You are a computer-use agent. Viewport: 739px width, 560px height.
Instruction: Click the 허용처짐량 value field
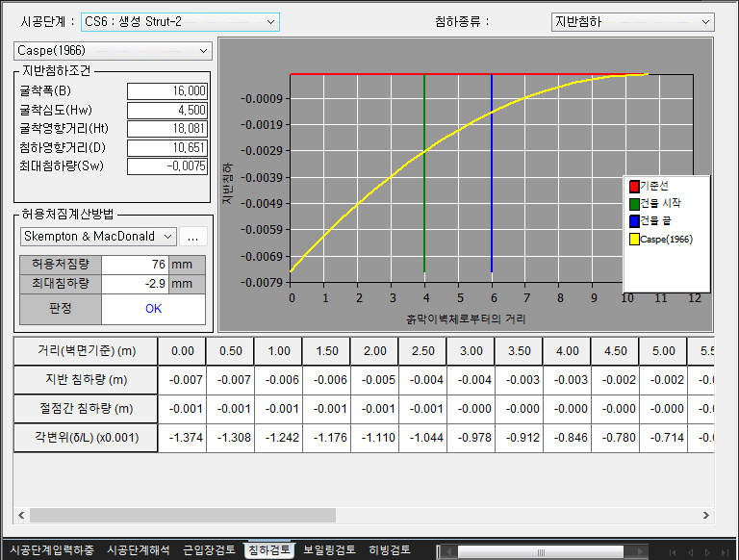tap(134, 265)
